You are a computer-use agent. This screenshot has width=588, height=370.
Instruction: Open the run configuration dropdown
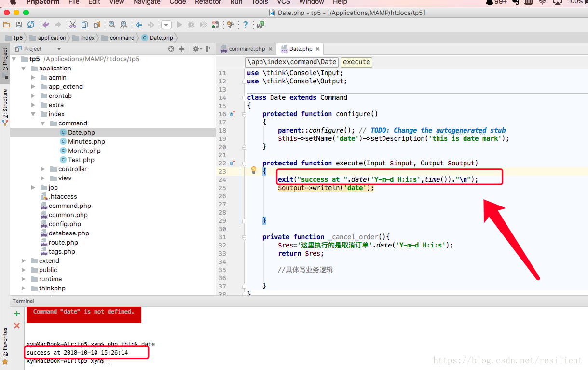click(166, 25)
